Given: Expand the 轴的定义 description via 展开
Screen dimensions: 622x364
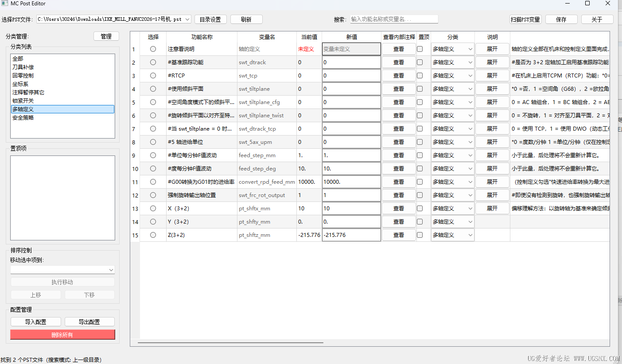Looking at the screenshot, I should 492,49.
